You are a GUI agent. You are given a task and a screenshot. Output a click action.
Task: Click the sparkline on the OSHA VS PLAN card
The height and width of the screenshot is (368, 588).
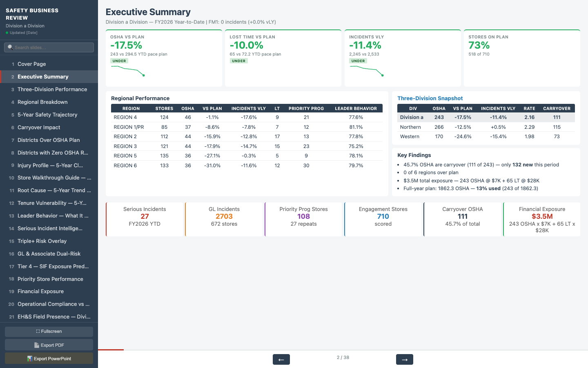coord(127,72)
